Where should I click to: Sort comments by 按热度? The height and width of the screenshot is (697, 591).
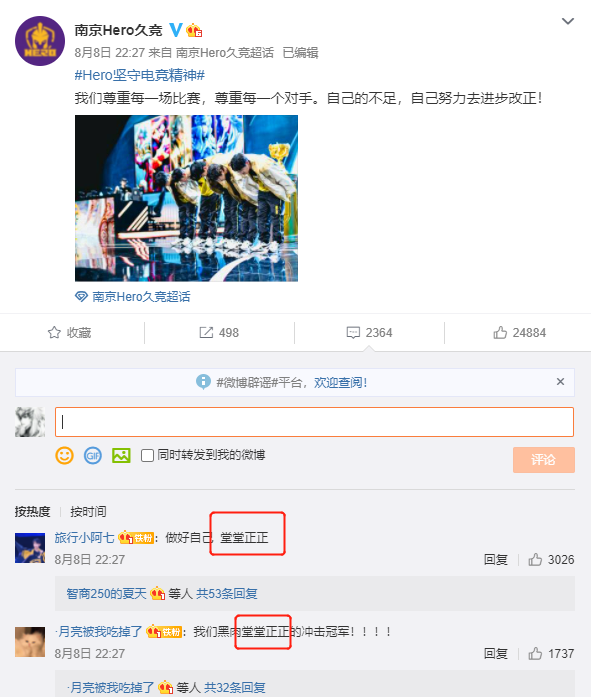pyautogui.click(x=32, y=512)
